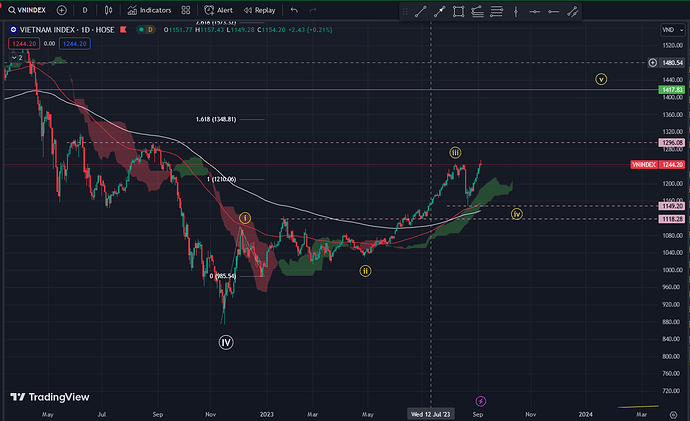Grab the favorites toolbar drag handle

point(405,11)
